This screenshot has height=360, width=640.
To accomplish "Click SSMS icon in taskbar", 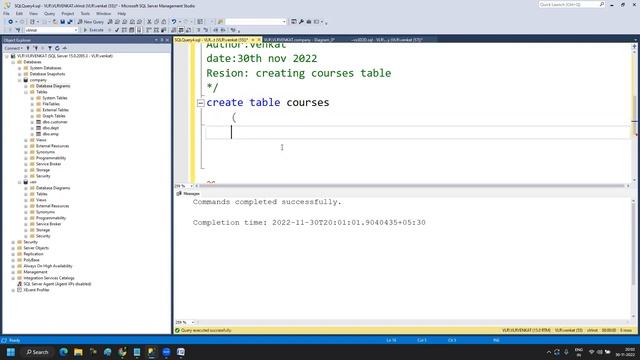I will [x=151, y=352].
